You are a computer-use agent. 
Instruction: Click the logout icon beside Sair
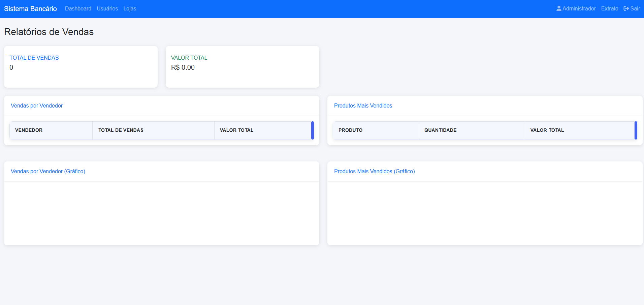tap(626, 8)
